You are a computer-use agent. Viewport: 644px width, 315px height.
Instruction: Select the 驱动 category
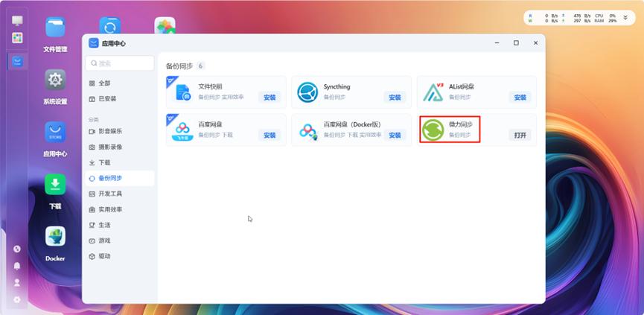coord(120,256)
